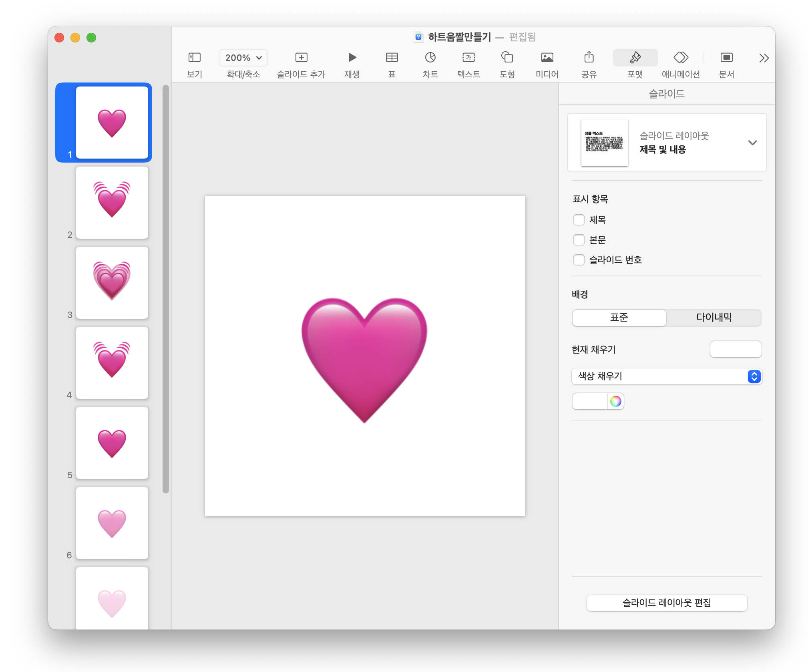Open the 200% zoom dropdown
808x672 pixels.
coord(243,58)
